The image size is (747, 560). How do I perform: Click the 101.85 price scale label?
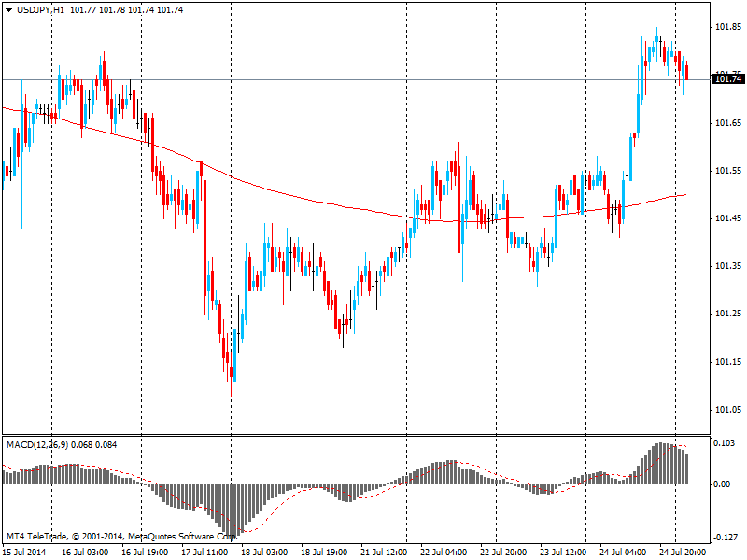[x=727, y=28]
